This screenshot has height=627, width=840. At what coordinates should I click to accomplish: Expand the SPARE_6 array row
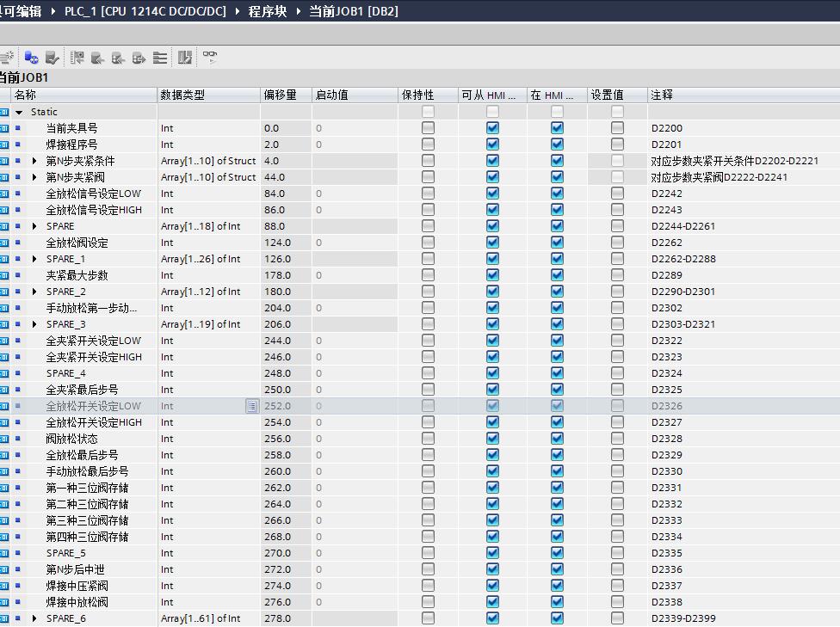click(x=34, y=618)
